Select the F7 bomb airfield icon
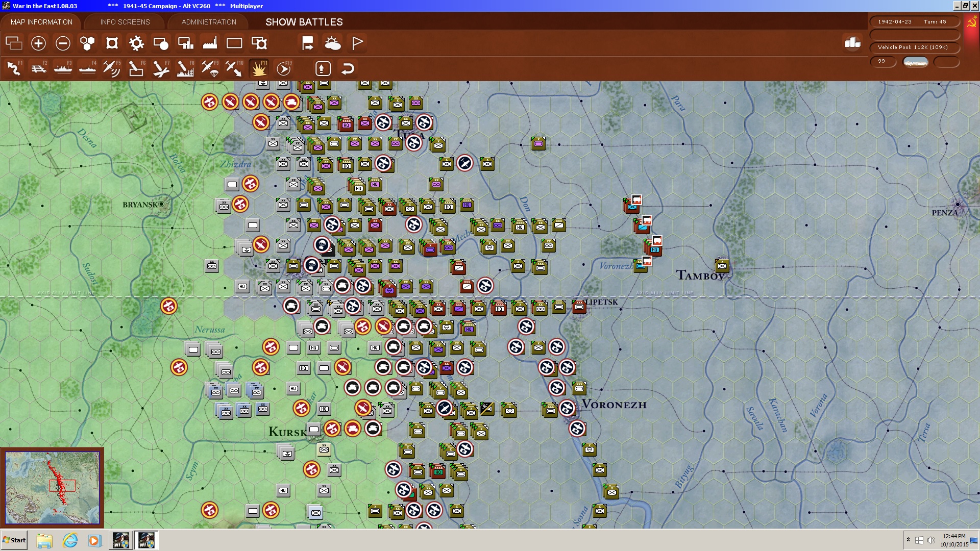Screen dimensions: 980x551 [x=161, y=68]
